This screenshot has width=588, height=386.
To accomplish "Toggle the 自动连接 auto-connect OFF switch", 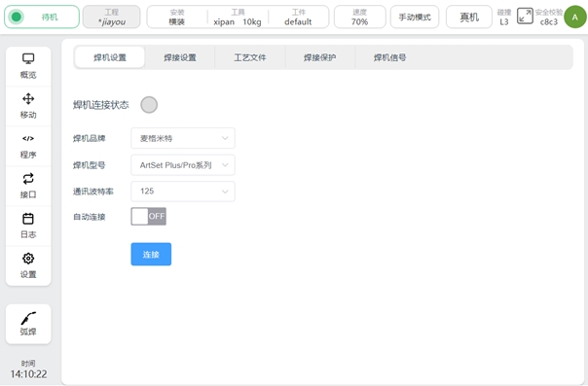I will pyautogui.click(x=149, y=217).
